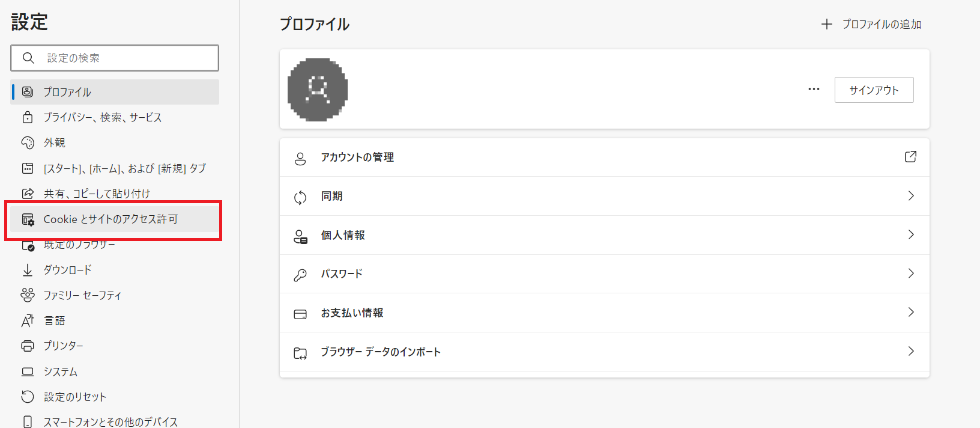The image size is (980, 428).
Task: Select the ダウンロード arrow icon
Action: [28, 270]
